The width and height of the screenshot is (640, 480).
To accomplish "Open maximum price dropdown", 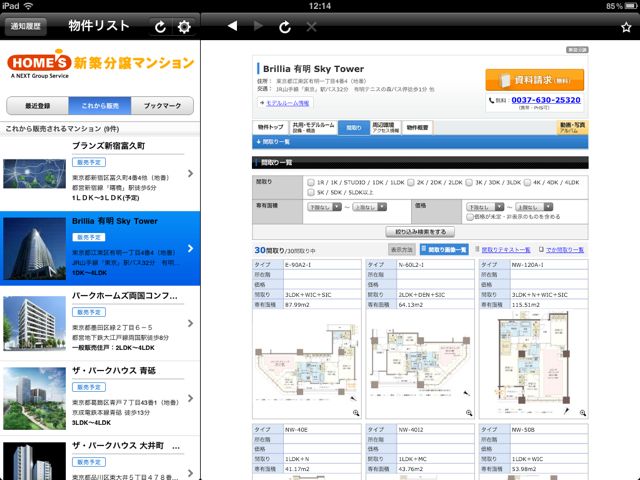I will 534,207.
